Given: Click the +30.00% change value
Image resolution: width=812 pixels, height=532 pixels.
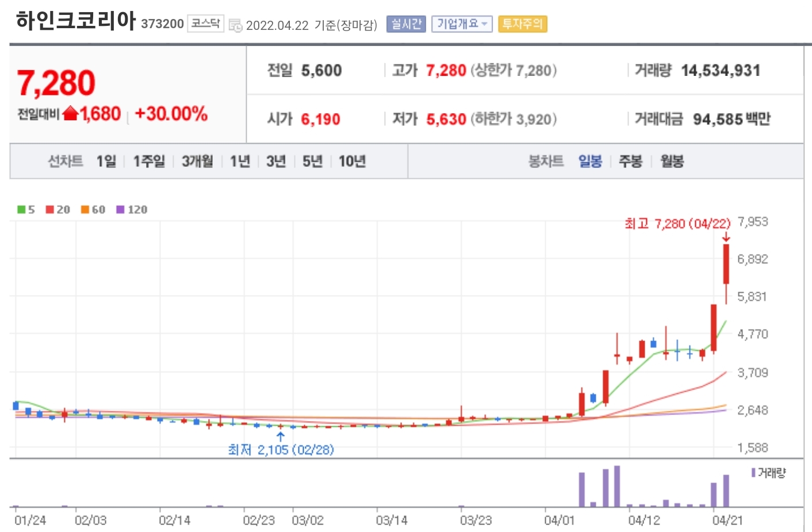Looking at the screenshot, I should click(x=171, y=114).
